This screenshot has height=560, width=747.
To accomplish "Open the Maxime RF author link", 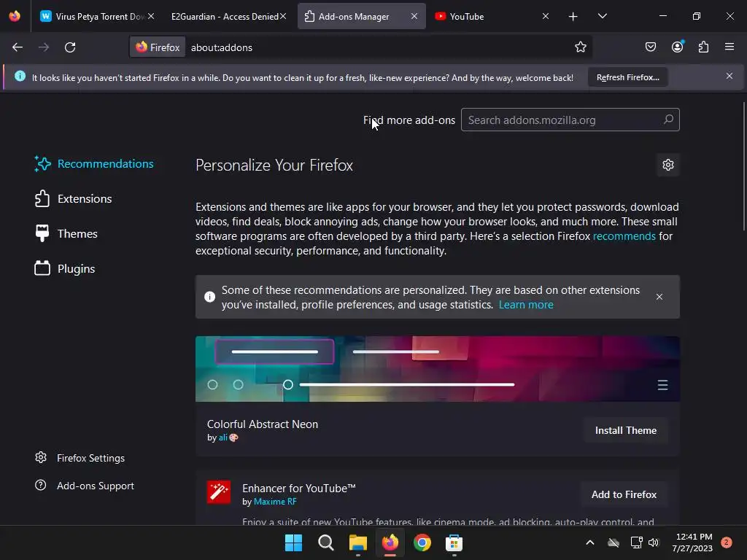I will 275,502.
